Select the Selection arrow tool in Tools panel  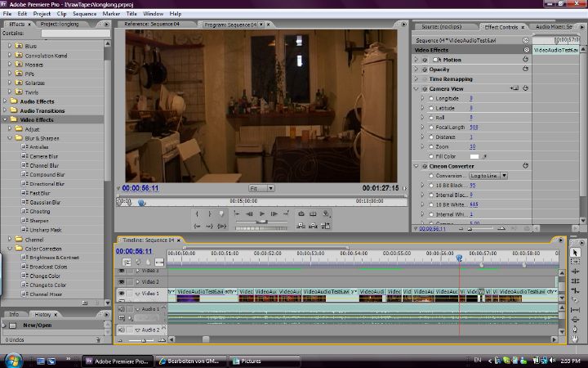click(x=575, y=253)
